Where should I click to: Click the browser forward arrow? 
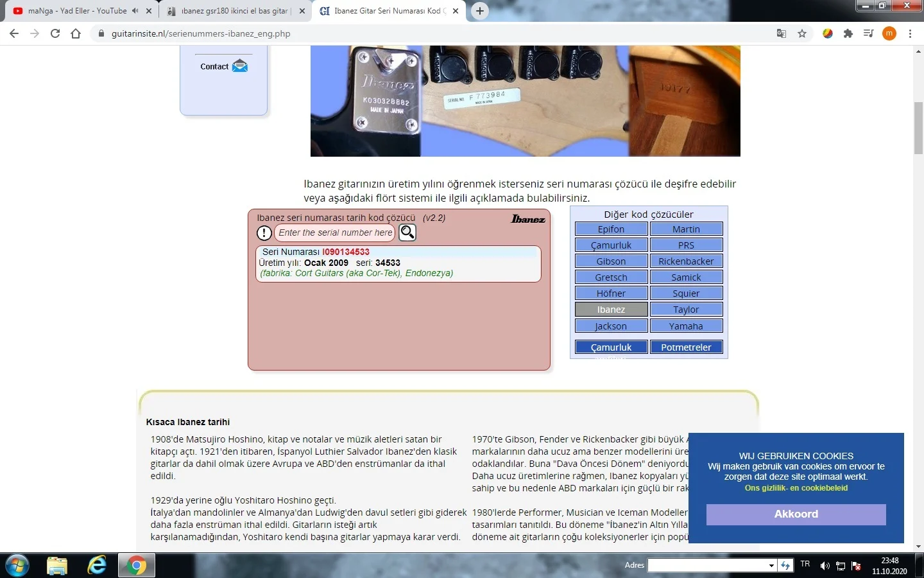35,33
